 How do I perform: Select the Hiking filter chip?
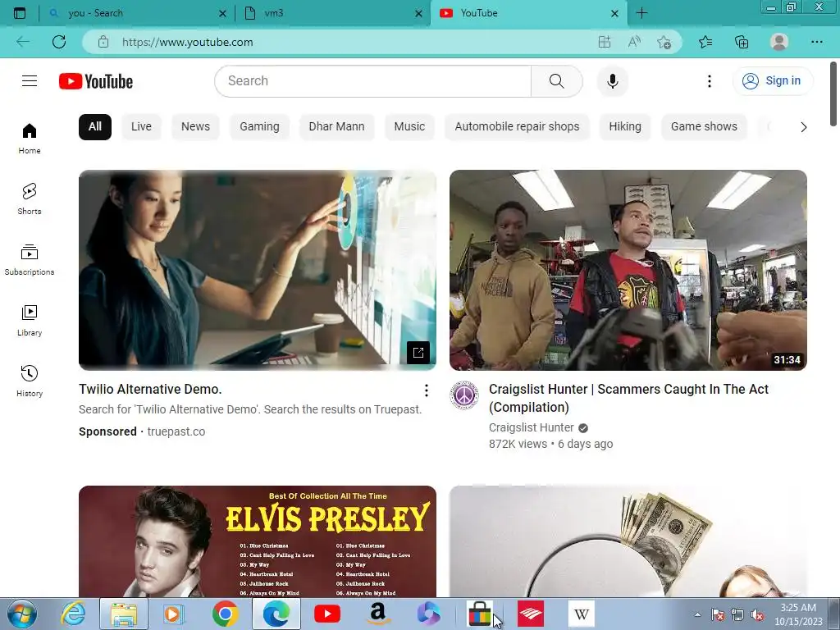click(624, 127)
